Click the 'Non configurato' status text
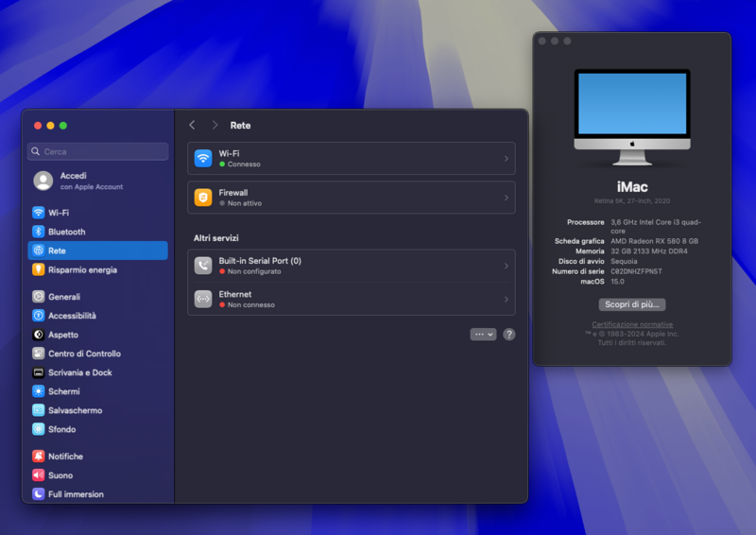The image size is (756, 535). (x=254, y=271)
